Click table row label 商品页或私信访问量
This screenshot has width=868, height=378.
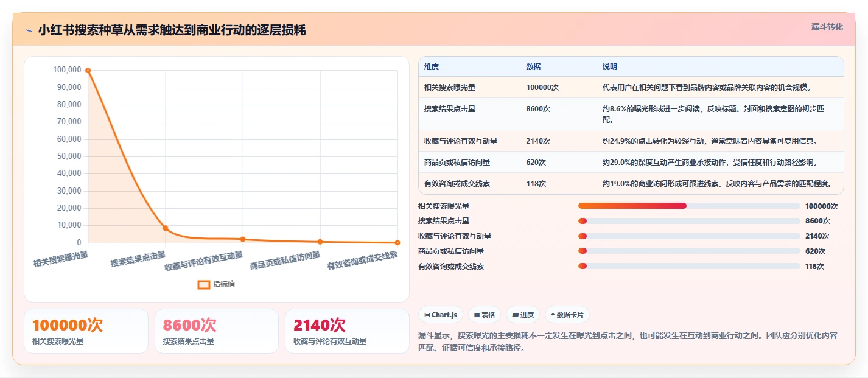(x=457, y=163)
